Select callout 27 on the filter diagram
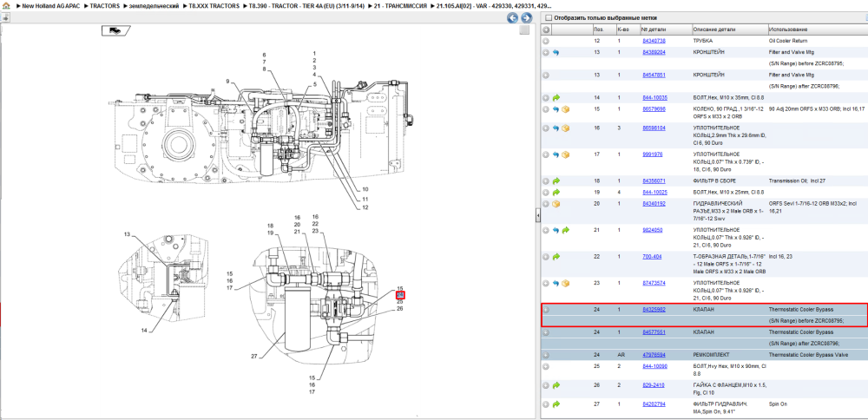This screenshot has height=420, width=868. [x=254, y=357]
